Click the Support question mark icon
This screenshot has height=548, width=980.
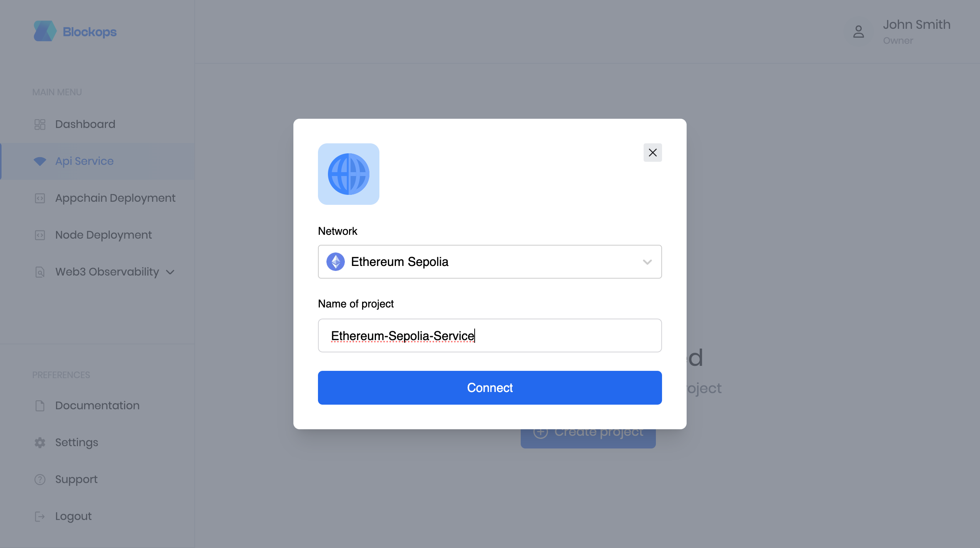(40, 480)
